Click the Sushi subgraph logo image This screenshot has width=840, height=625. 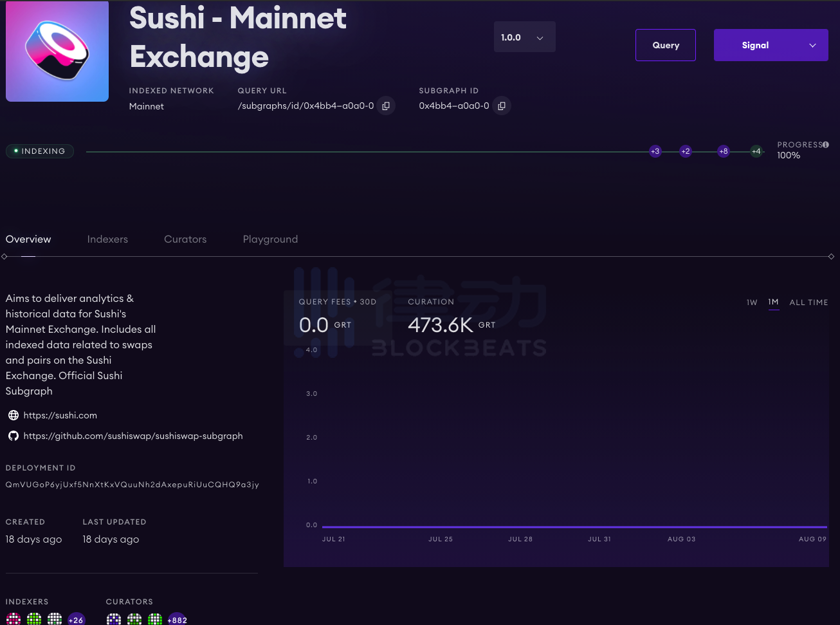tap(57, 51)
